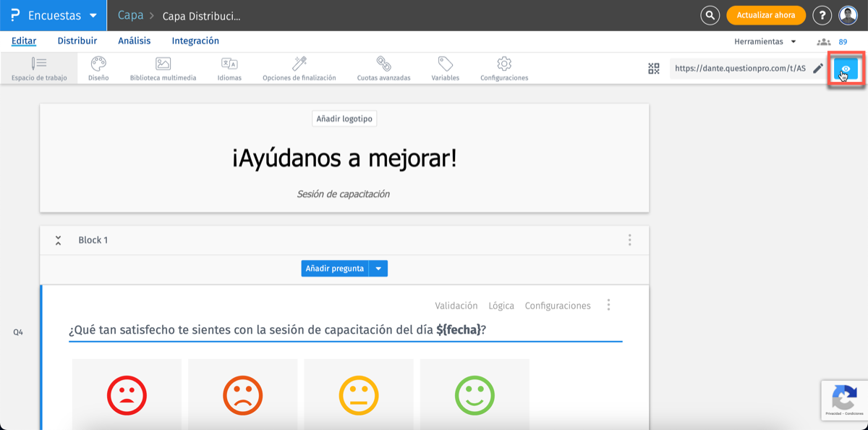Open the Análisis section

coord(134,41)
